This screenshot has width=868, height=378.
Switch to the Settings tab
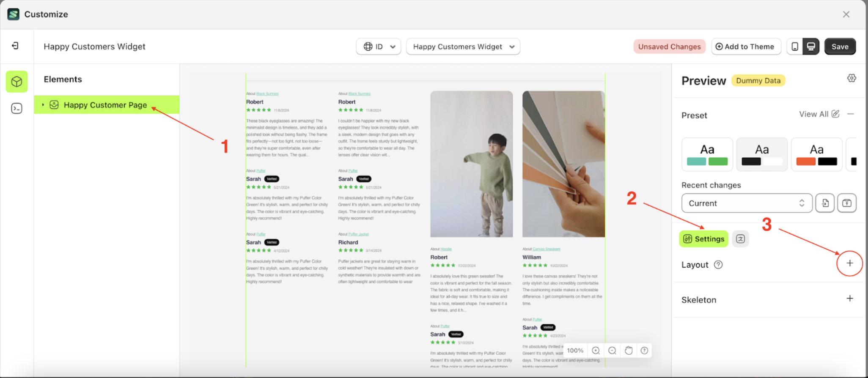click(x=704, y=239)
